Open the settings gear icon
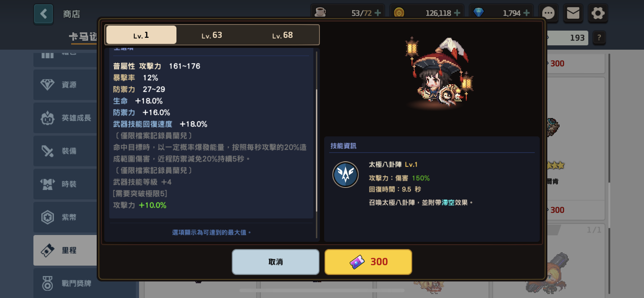Image resolution: width=644 pixels, height=298 pixels. pos(598,14)
